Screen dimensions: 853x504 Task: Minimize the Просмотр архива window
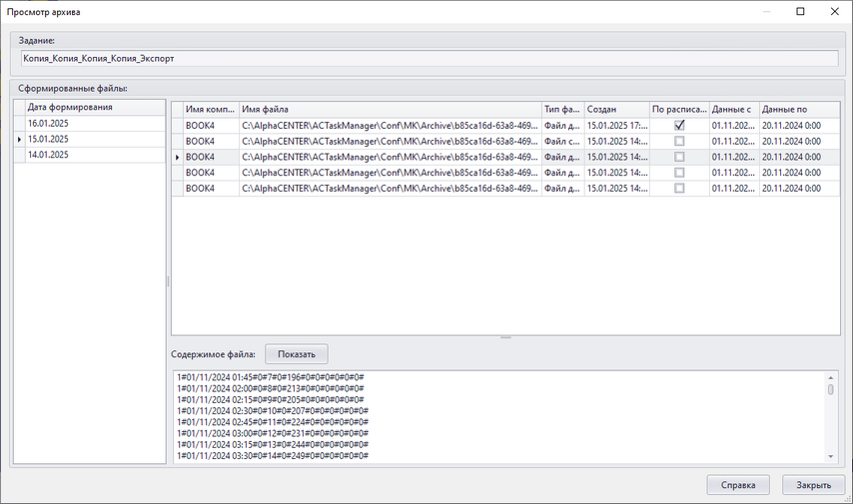click(x=765, y=12)
